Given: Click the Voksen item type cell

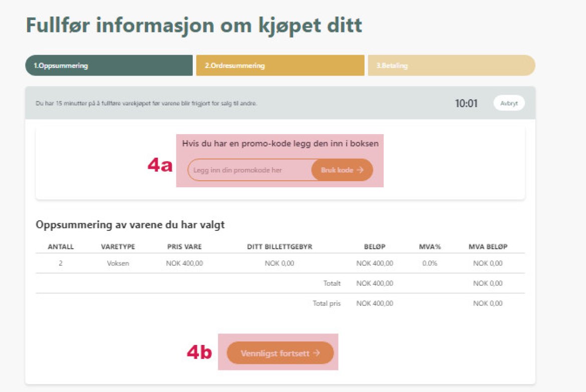Looking at the screenshot, I should (x=118, y=263).
